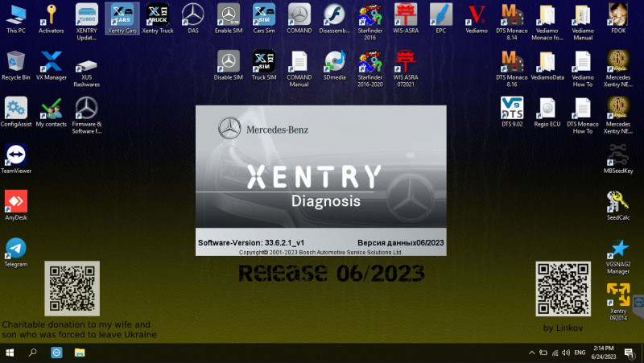Launch the Disassembly flash icon

[335, 19]
